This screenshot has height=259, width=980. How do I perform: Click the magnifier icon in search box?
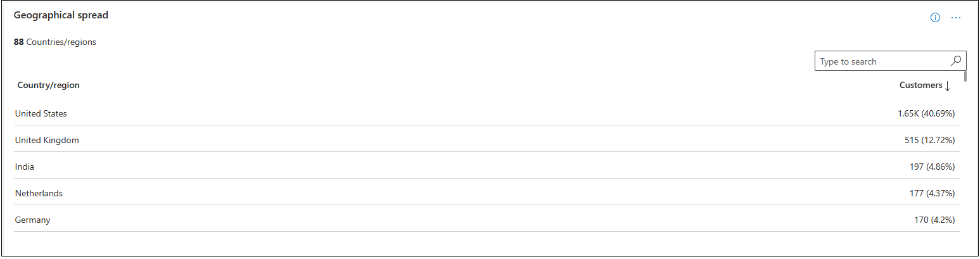coord(956,61)
